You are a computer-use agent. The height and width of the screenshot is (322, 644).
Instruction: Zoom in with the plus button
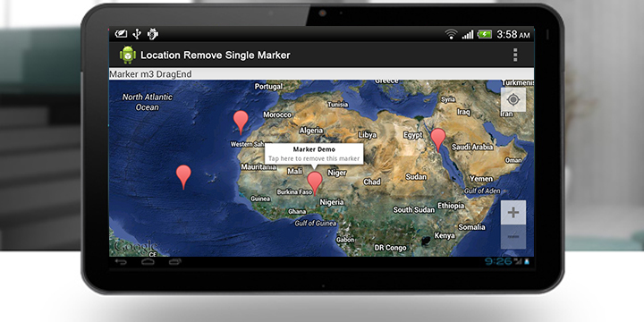click(x=513, y=212)
